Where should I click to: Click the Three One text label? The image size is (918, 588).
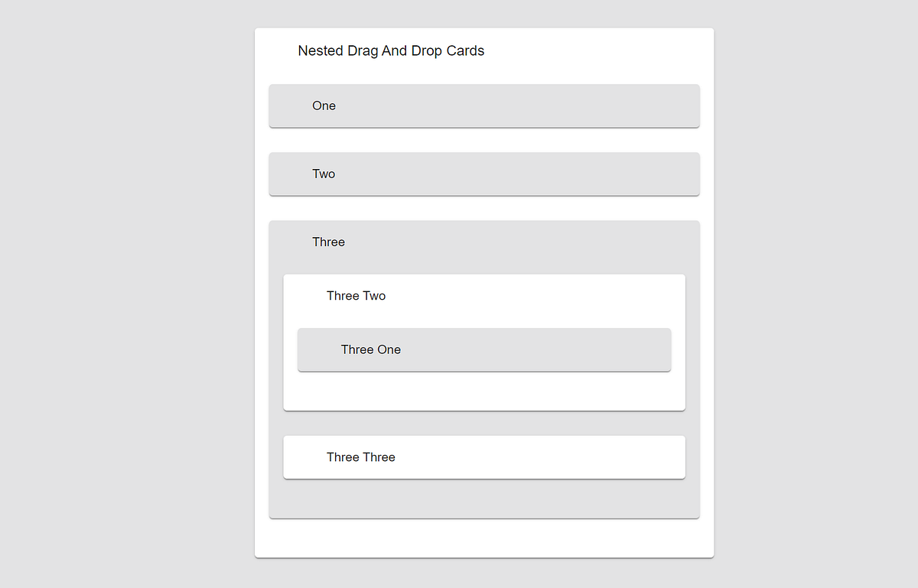[x=370, y=349]
